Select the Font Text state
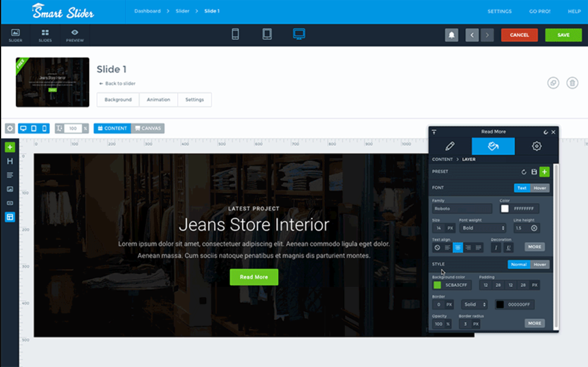 pyautogui.click(x=522, y=188)
